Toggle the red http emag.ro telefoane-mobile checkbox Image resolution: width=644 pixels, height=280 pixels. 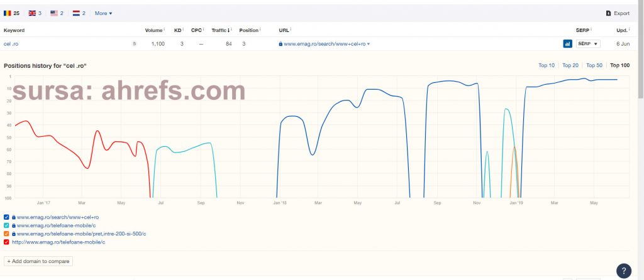point(6,242)
